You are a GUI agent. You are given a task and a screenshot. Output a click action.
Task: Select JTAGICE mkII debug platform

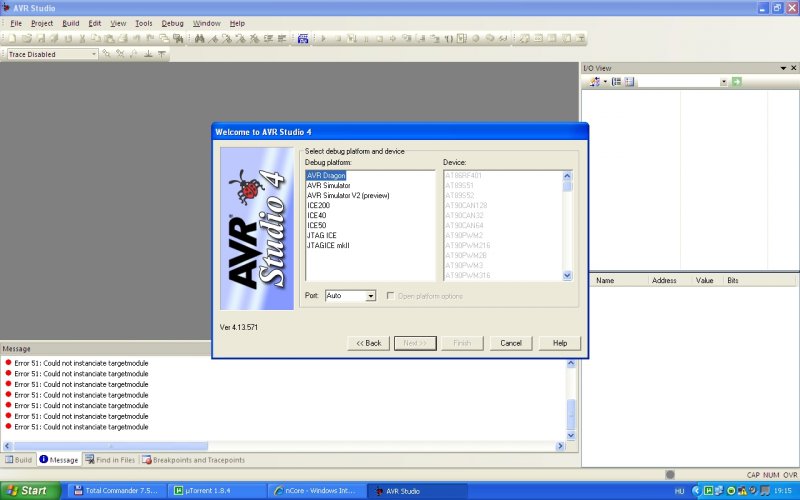point(328,245)
